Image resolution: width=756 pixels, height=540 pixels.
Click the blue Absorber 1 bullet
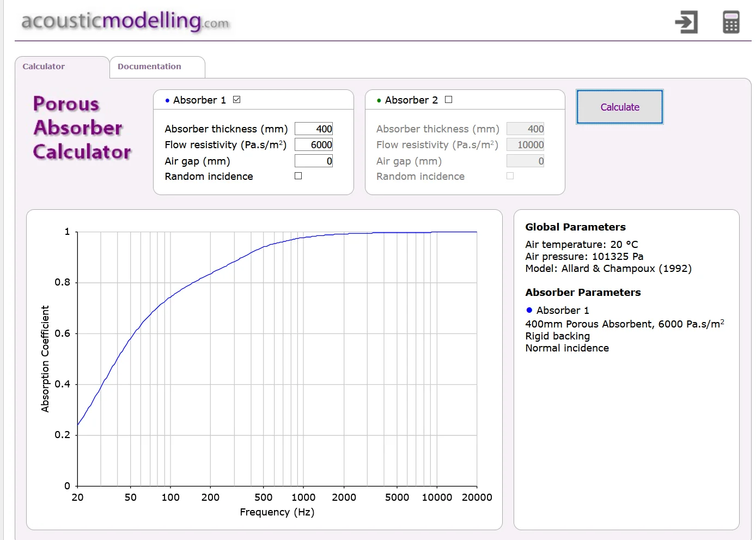tap(167, 100)
